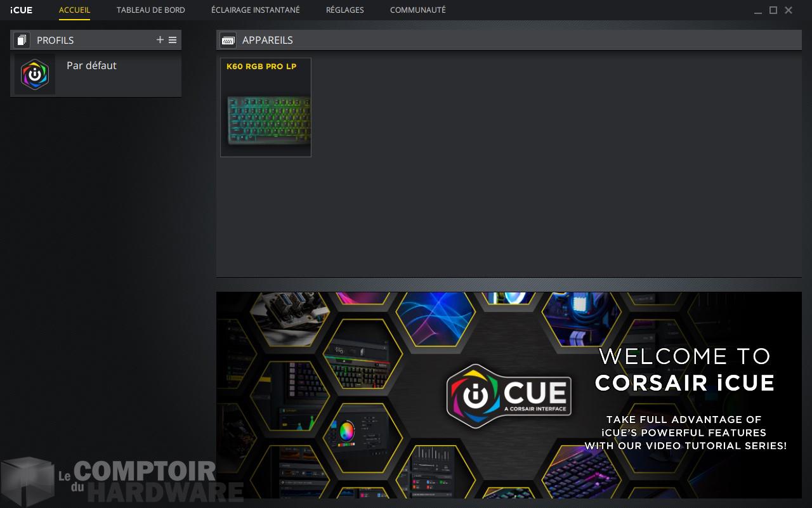The image size is (812, 508).
Task: Click the iCUE logo in the top bar
Action: point(21,10)
